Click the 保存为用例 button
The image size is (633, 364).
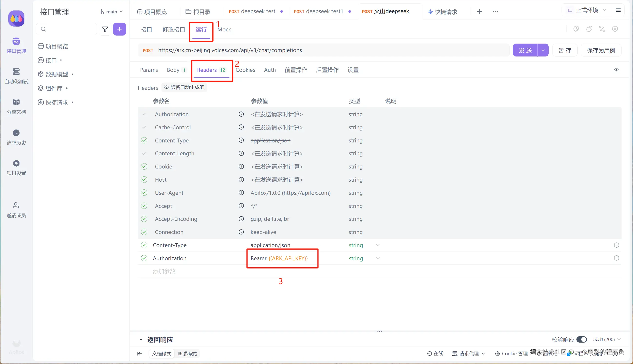[x=601, y=50]
